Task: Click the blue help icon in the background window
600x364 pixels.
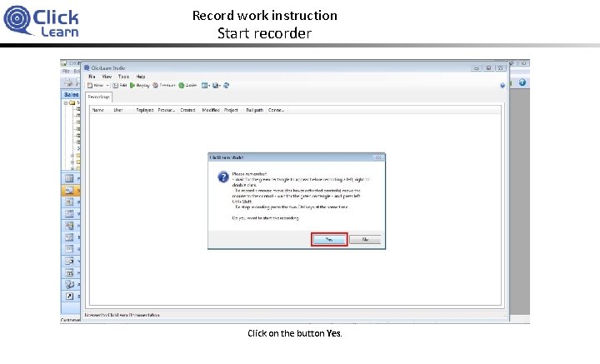Action: [x=522, y=82]
